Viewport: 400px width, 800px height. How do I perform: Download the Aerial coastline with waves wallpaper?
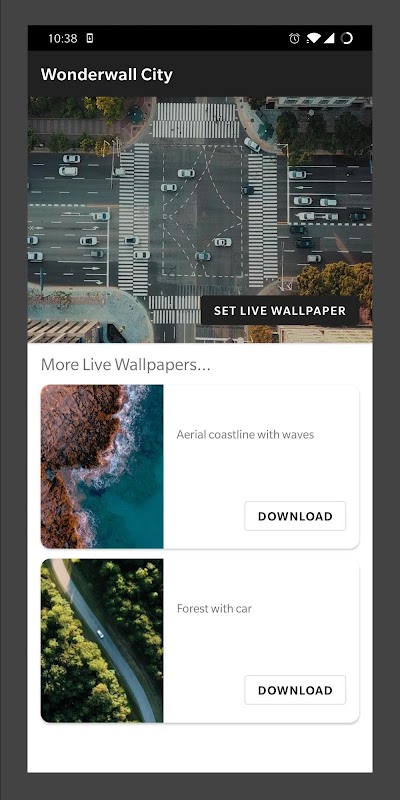pos(295,516)
